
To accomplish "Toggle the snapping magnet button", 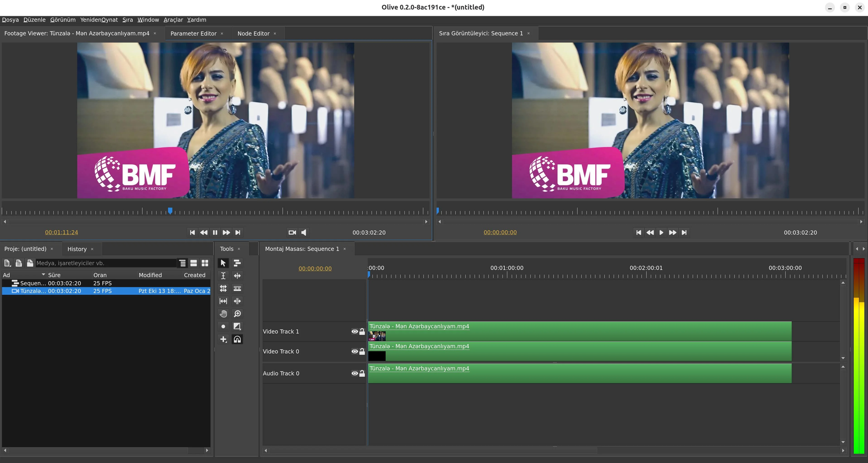I will tap(237, 339).
